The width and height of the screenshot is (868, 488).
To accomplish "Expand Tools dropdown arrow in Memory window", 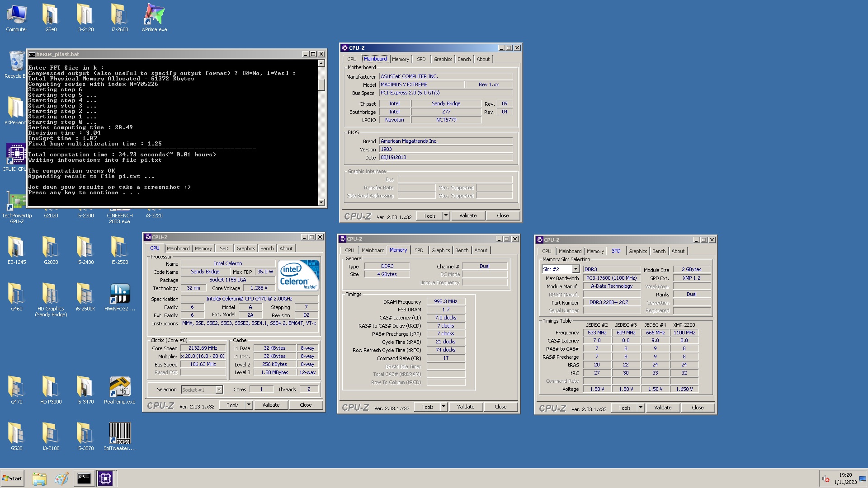I will 443,407.
